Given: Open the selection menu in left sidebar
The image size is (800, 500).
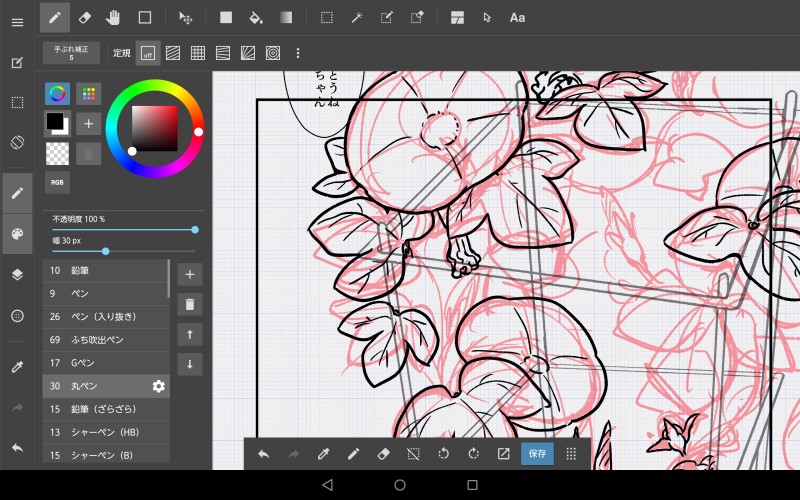Looking at the screenshot, I should pos(17,103).
